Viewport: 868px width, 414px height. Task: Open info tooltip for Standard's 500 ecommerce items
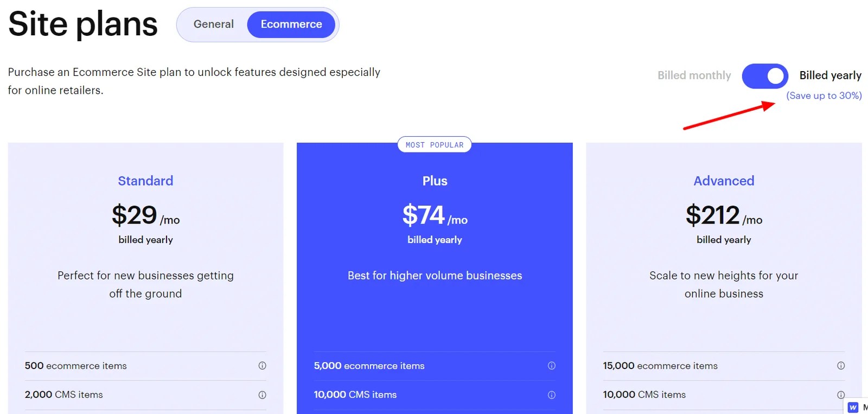click(x=263, y=365)
